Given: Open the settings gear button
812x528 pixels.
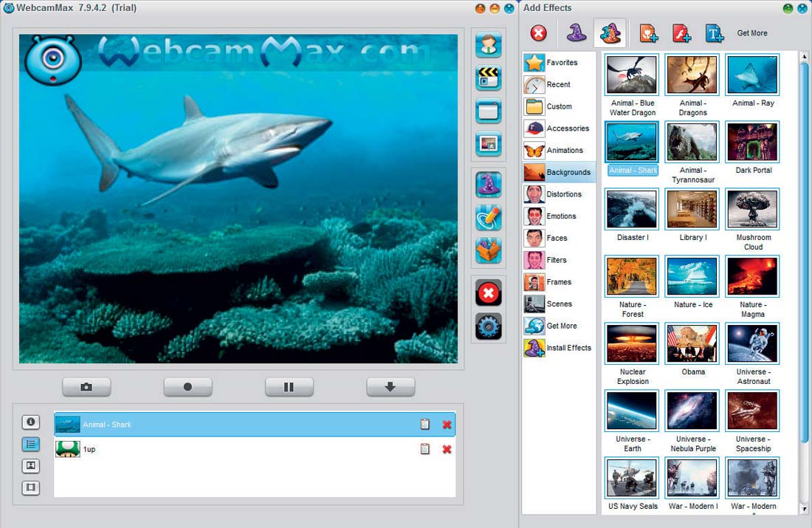Looking at the screenshot, I should tap(489, 326).
